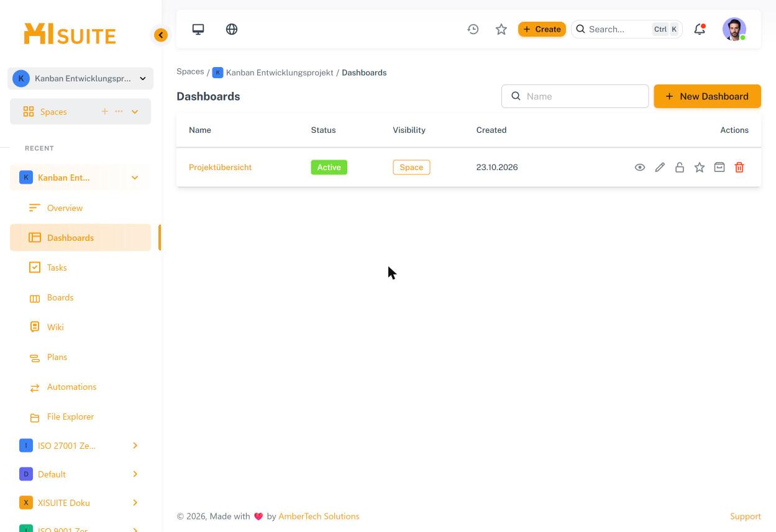Open the Support link
Viewport: 776px width, 532px height.
click(746, 516)
